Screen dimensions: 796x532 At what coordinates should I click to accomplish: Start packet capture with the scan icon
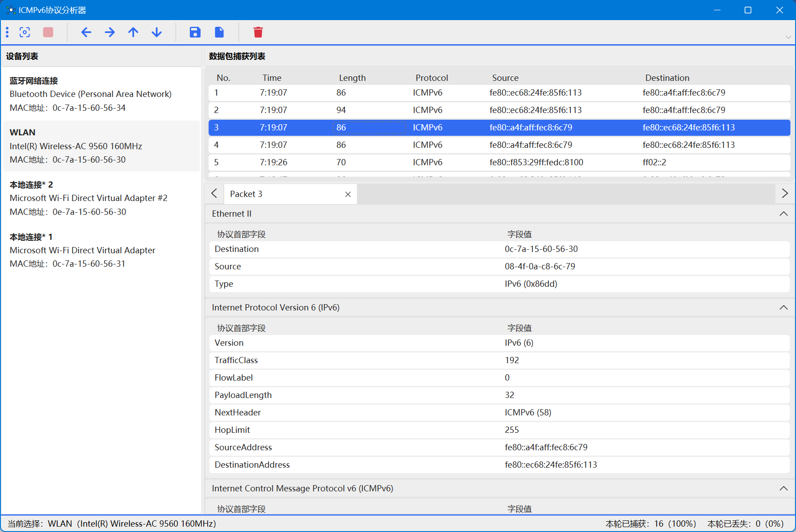point(25,32)
